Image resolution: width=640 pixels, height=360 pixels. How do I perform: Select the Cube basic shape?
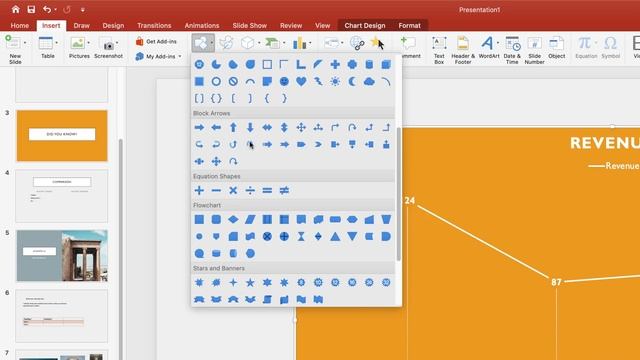(386, 64)
